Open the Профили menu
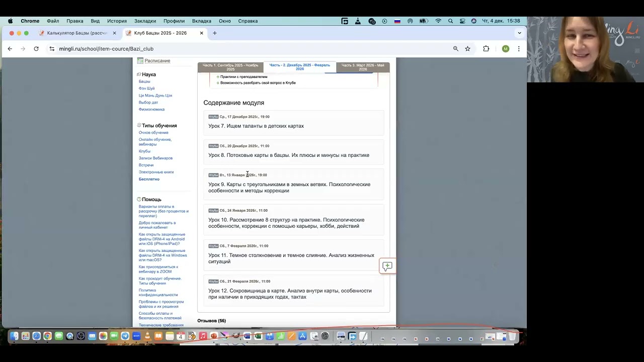The image size is (644, 362). (174, 21)
